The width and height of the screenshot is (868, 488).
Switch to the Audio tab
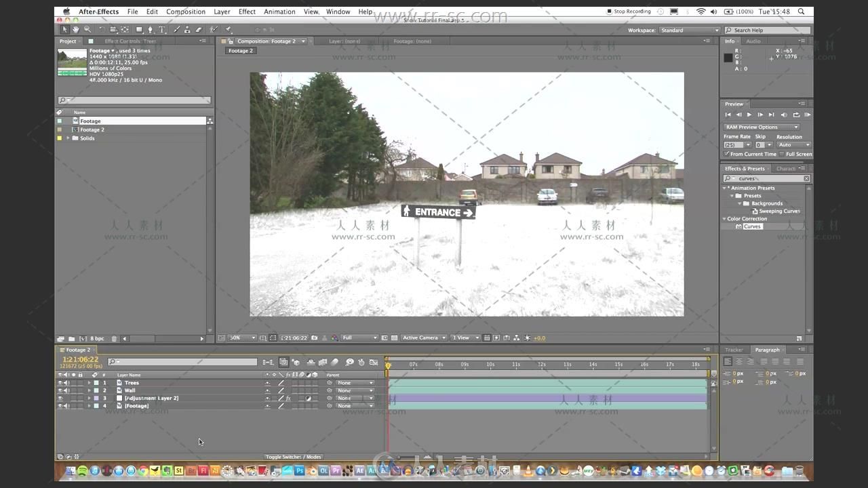click(x=753, y=41)
